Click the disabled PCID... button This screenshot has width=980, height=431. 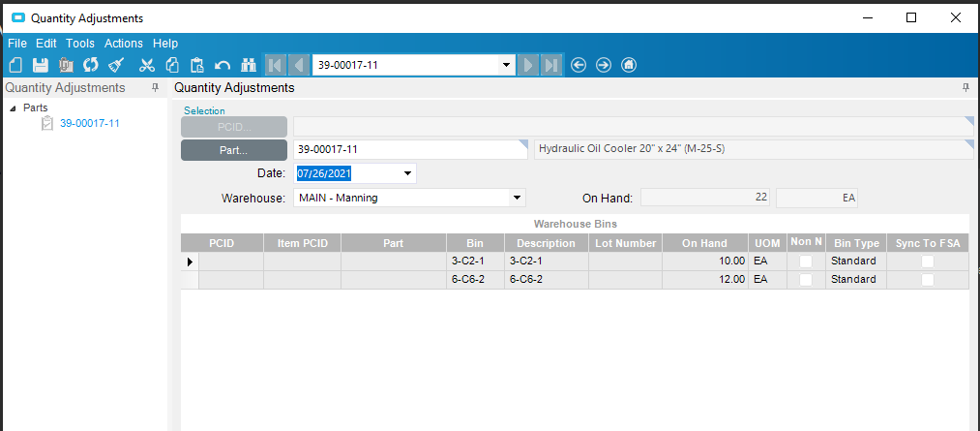[x=234, y=127]
